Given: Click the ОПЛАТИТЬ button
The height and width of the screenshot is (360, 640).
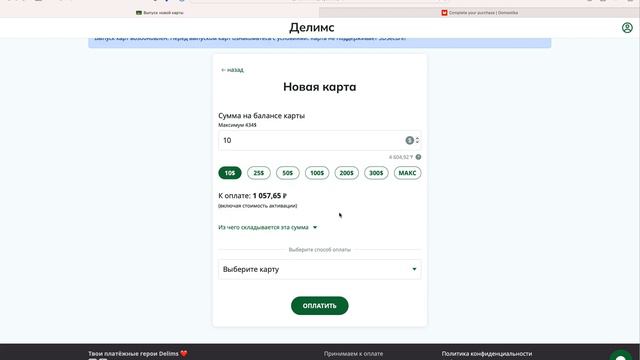Looking at the screenshot, I should coord(320,306).
